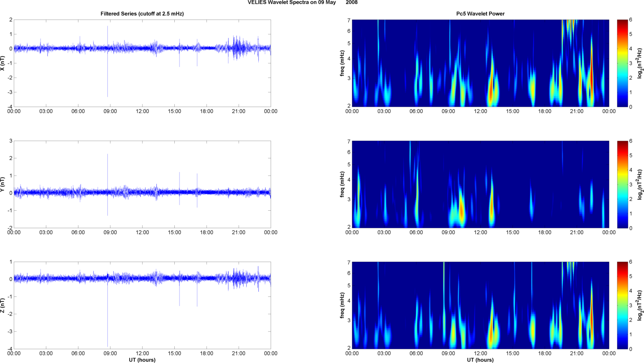Click 'UT (hours)' label under the Z time series

pos(142,360)
